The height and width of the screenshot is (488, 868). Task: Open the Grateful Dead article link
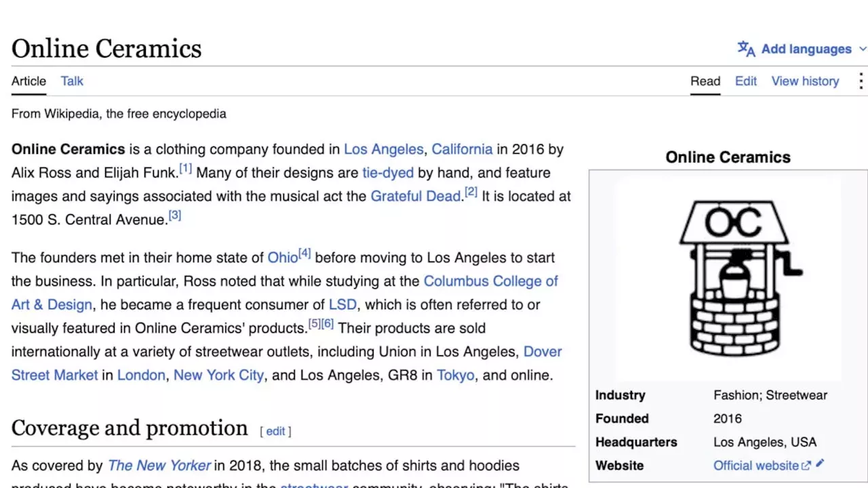(416, 196)
